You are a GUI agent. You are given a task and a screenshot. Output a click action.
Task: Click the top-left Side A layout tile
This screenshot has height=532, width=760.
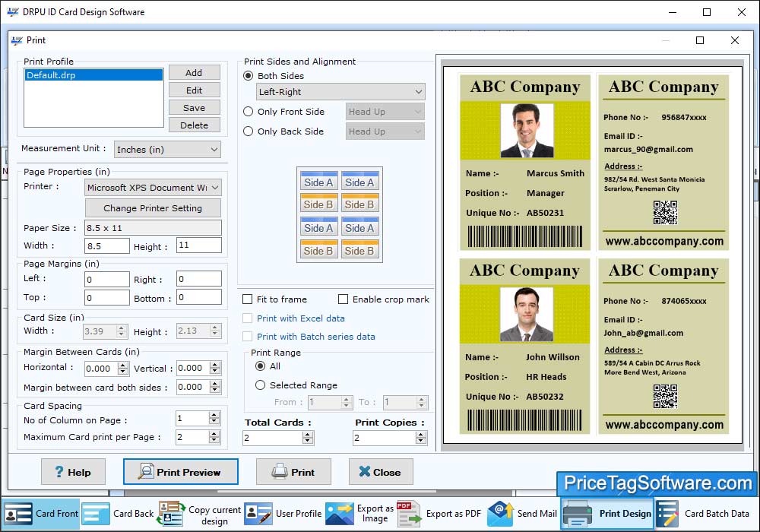coord(318,182)
